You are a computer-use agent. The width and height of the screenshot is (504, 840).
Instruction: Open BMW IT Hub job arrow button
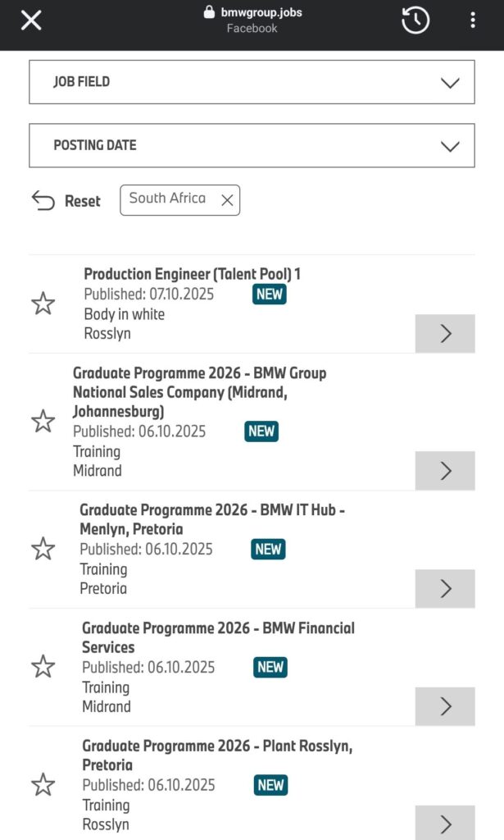pos(445,588)
